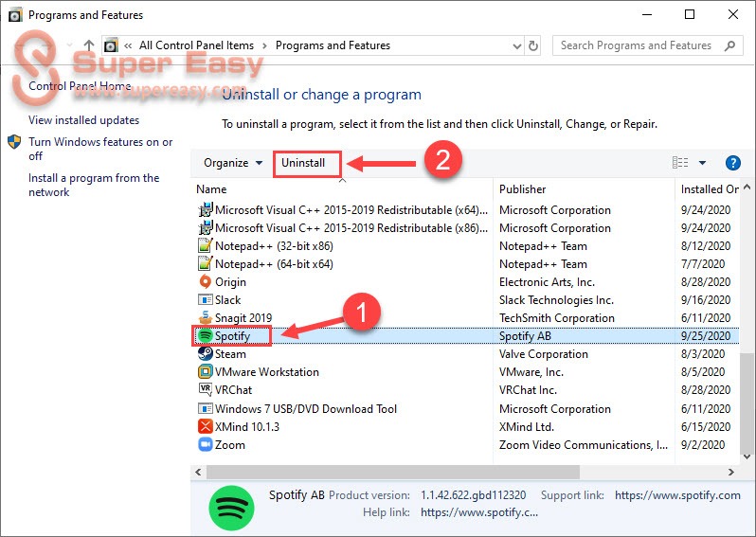
Task: Click the Valve Corporation publisher cell
Action: point(544,354)
